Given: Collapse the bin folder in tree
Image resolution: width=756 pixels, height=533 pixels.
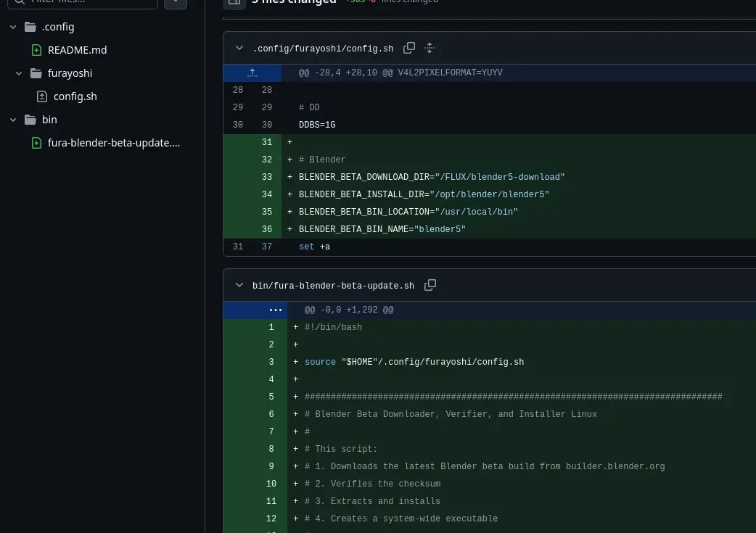Looking at the screenshot, I should click(x=13, y=120).
